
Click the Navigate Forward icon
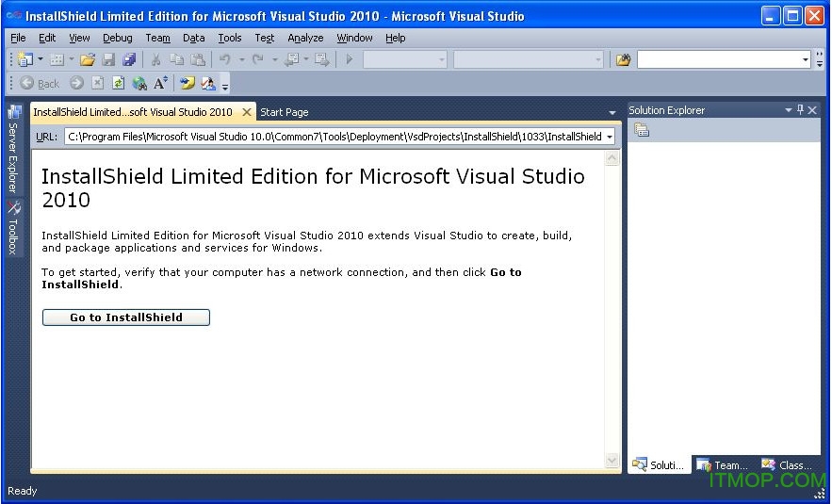[x=321, y=59]
